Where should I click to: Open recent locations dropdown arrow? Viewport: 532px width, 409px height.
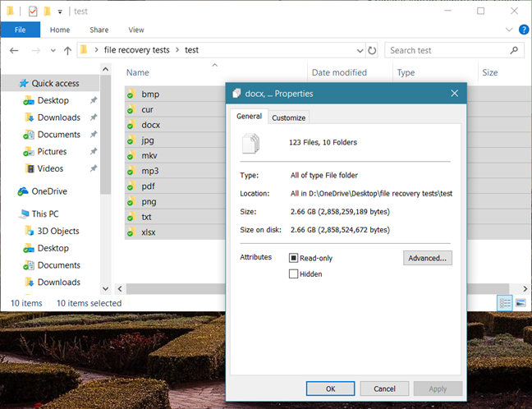tap(53, 51)
